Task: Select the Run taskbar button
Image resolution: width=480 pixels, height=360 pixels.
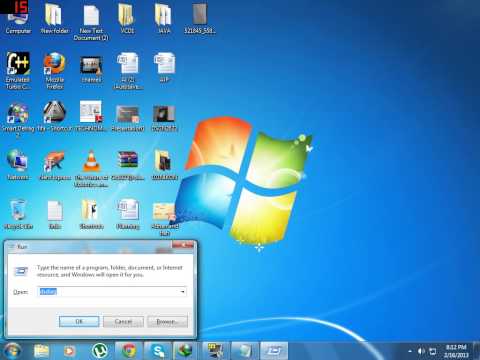Action: 274,351
